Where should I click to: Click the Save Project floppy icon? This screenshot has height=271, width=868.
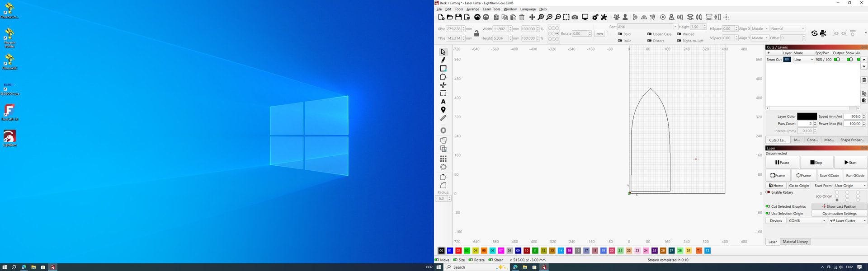[458, 17]
